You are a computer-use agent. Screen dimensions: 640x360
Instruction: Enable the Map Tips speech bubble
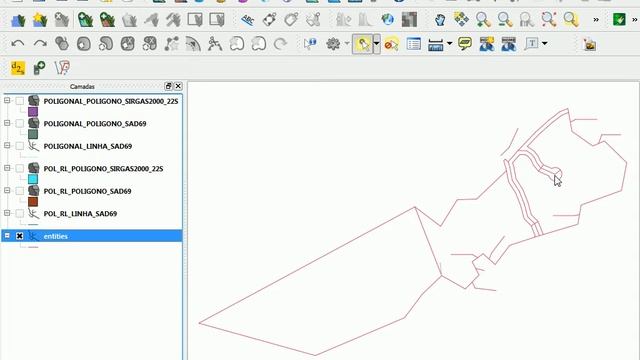(x=464, y=44)
